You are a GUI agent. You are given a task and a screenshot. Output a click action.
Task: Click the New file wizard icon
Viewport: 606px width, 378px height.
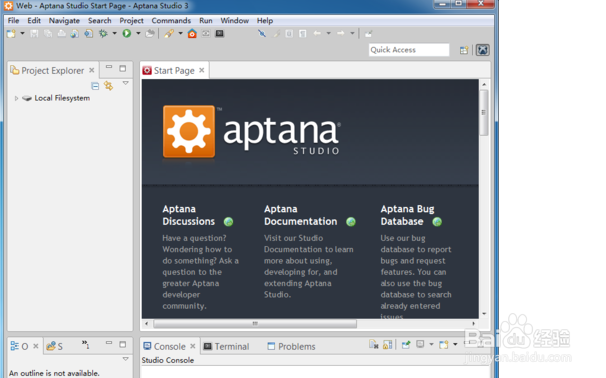coord(11,34)
